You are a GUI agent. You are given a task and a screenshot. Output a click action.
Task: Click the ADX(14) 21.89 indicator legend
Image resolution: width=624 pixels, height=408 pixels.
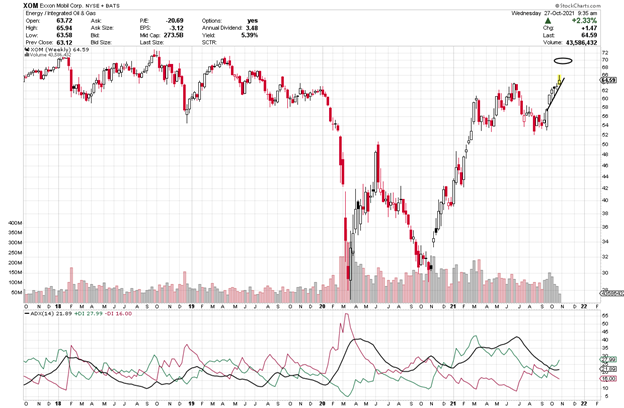click(51, 314)
